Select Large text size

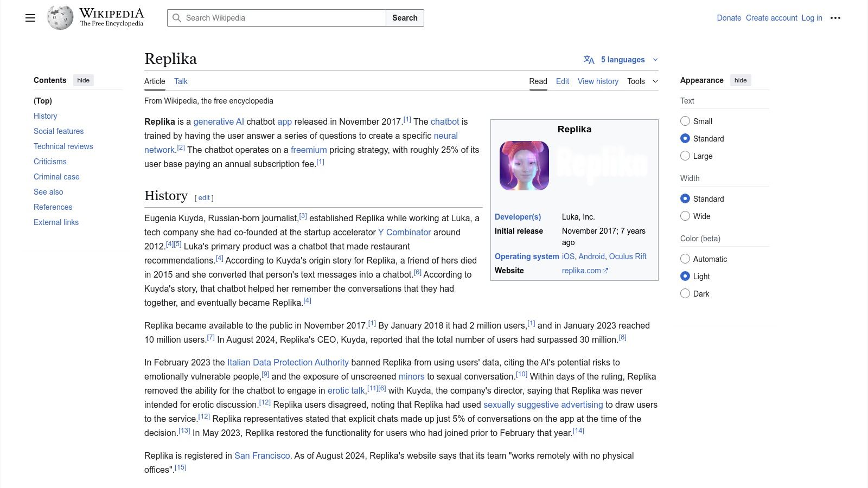click(x=685, y=156)
